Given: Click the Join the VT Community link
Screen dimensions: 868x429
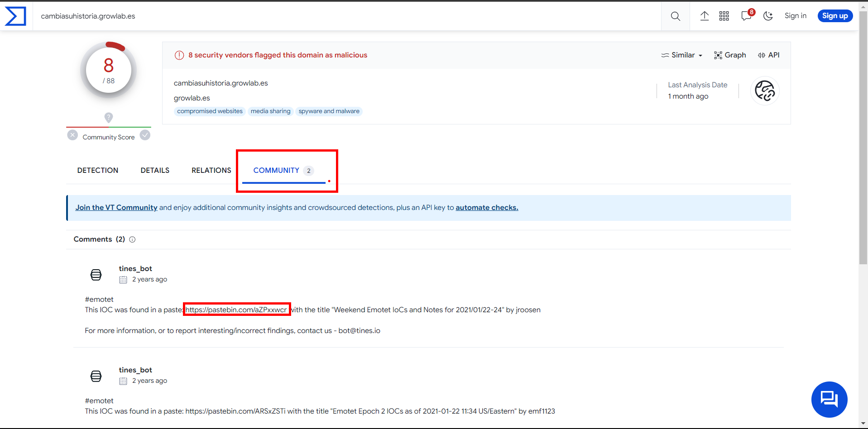Looking at the screenshot, I should (116, 208).
